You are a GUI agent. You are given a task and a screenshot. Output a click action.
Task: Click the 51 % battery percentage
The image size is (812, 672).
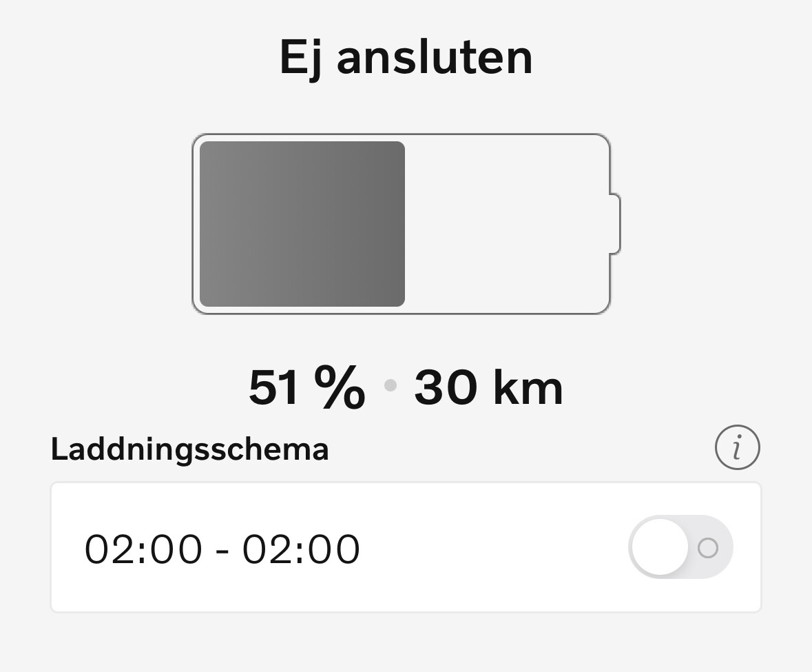pyautogui.click(x=306, y=387)
